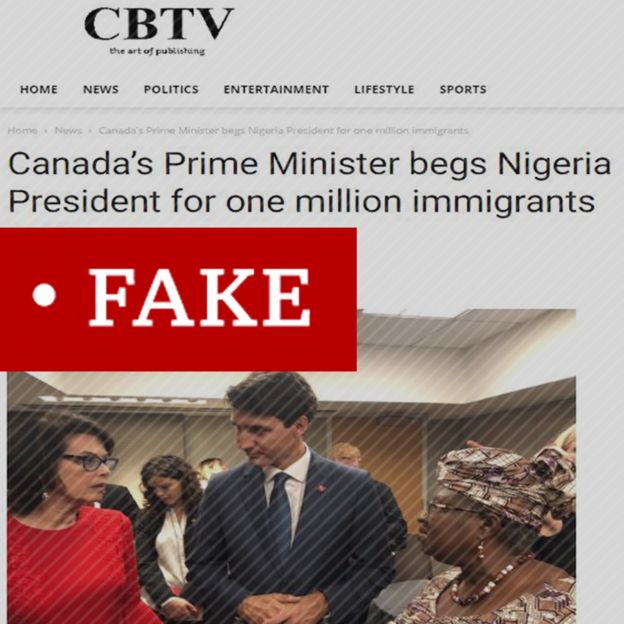Image resolution: width=624 pixels, height=624 pixels.
Task: Click the article title in the breadcrumb trail
Action: coord(283,131)
